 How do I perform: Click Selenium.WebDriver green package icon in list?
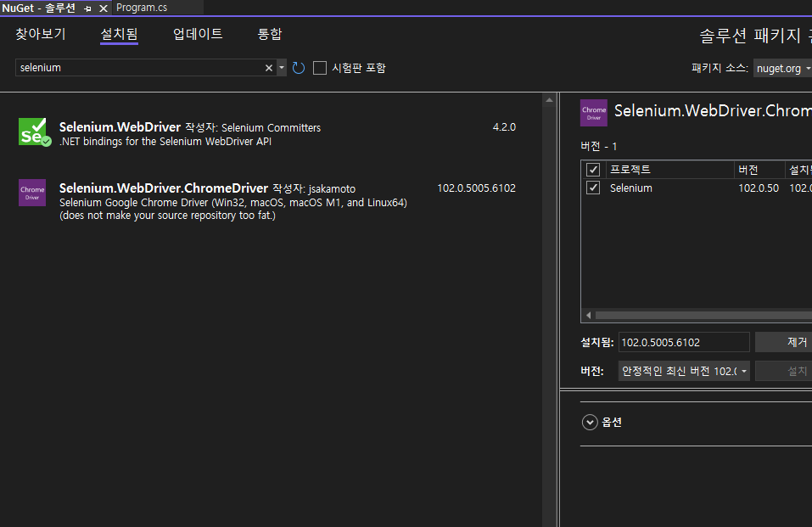tap(35, 132)
